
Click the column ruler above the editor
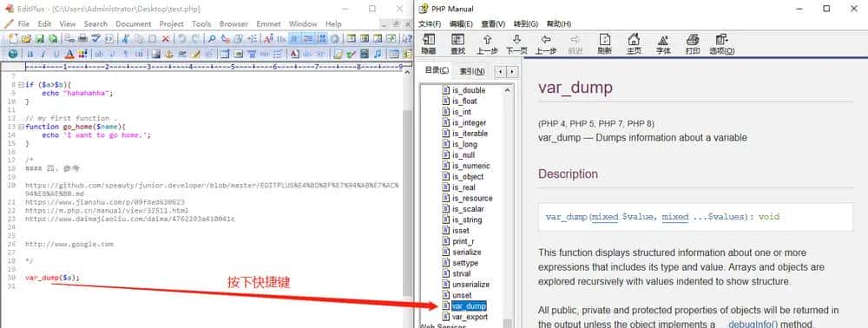(214, 66)
